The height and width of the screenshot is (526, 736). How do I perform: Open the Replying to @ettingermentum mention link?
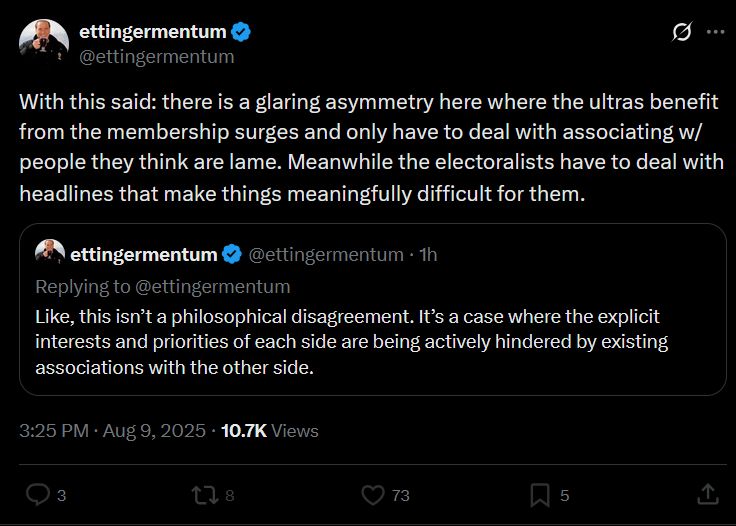213,286
